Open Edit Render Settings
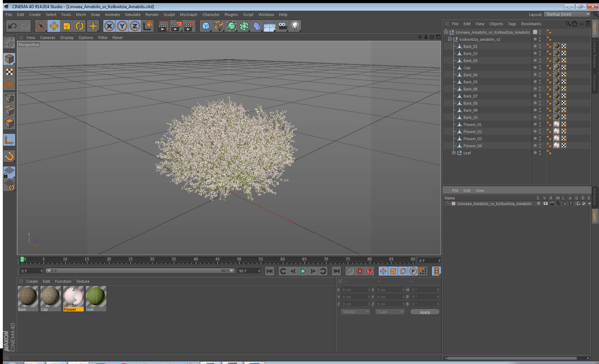 (189, 26)
